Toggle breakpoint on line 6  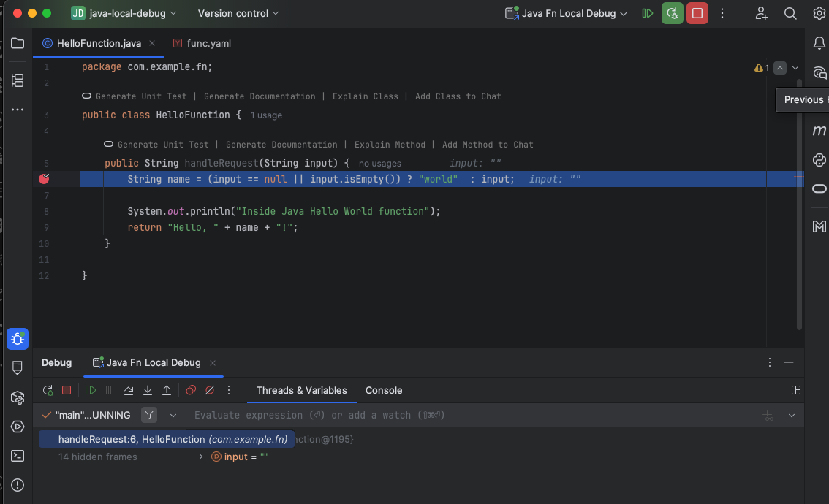pos(44,179)
